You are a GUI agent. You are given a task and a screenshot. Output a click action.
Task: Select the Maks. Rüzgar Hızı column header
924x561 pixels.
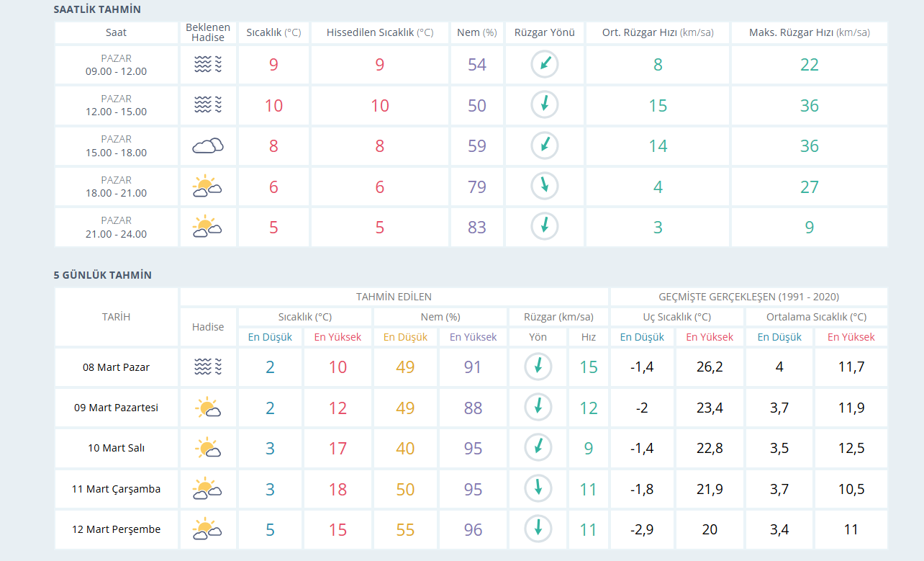(810, 32)
